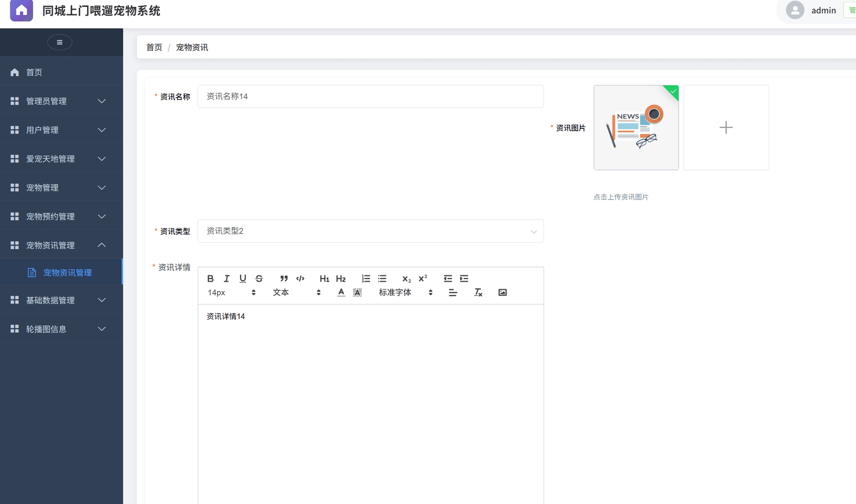Toggle blockquote formatting

coord(284,279)
